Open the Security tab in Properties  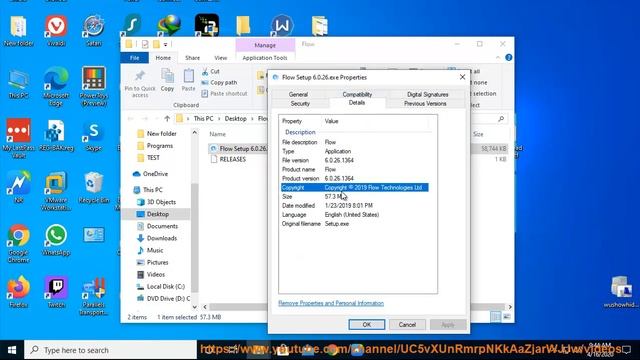pos(300,104)
